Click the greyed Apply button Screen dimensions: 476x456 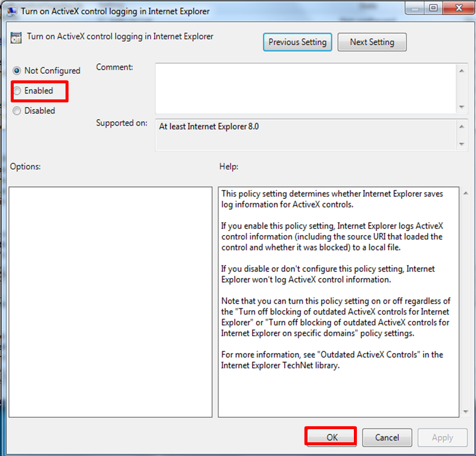[442, 438]
